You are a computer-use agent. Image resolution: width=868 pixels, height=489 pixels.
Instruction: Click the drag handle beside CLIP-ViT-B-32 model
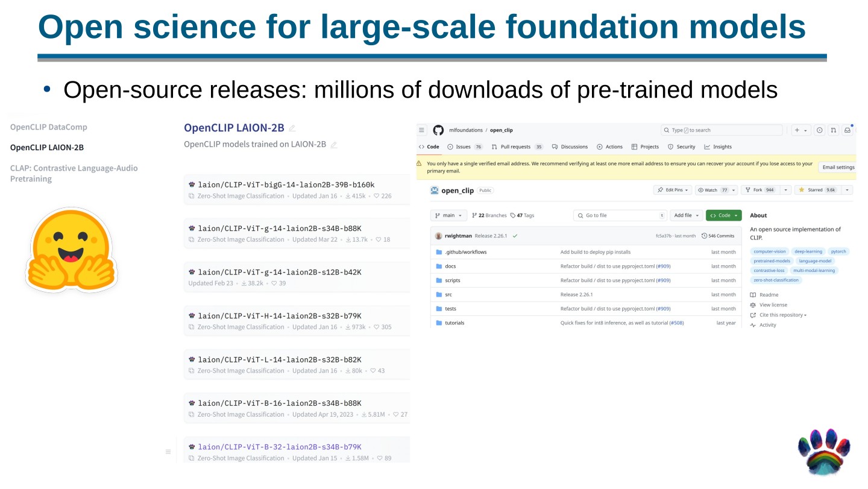coord(168,452)
